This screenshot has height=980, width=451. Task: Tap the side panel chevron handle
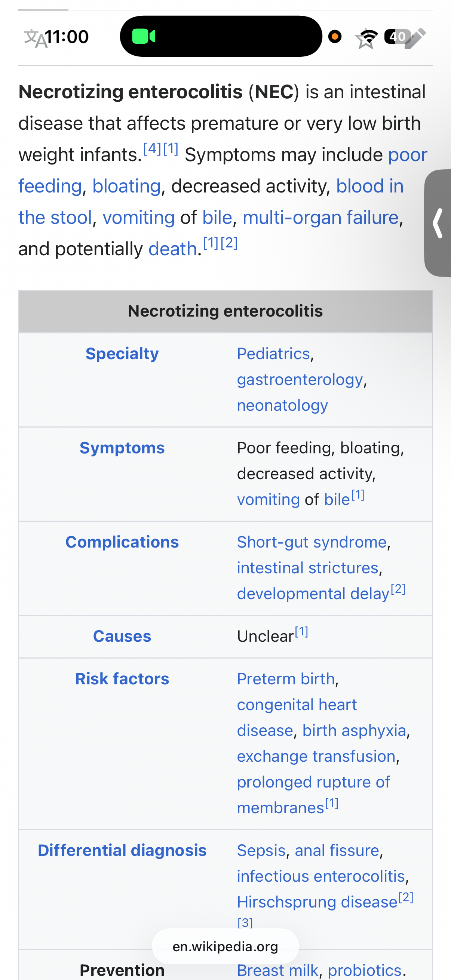tap(438, 223)
